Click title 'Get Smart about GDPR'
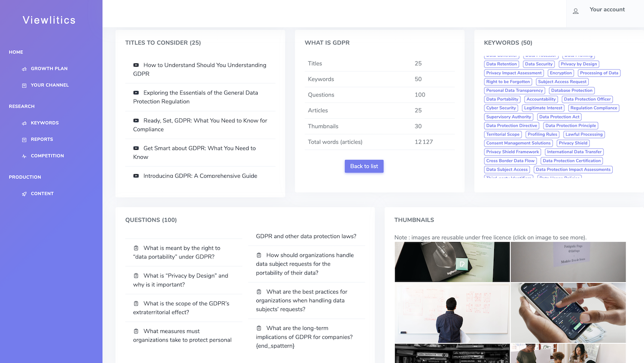Screen dimensions: 644x363 pos(194,152)
